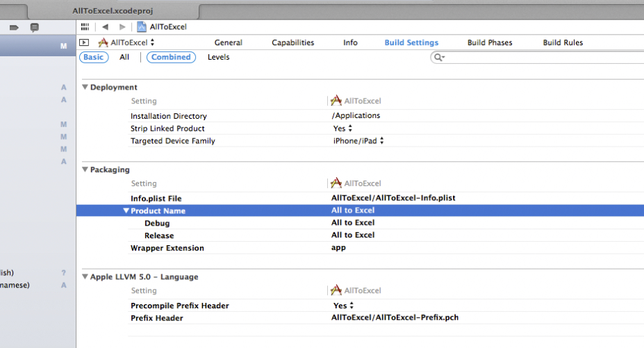This screenshot has width=644, height=348.
Task: Collapse the Packaging section
Action: [x=85, y=169]
